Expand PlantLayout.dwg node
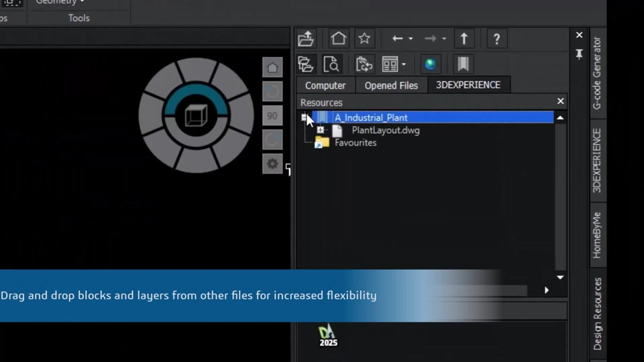 [x=321, y=130]
